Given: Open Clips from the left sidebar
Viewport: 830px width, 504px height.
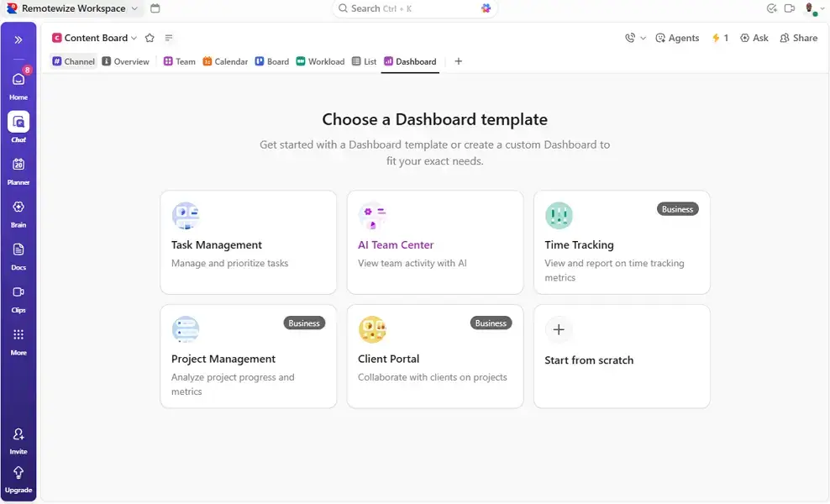Looking at the screenshot, I should (18, 292).
